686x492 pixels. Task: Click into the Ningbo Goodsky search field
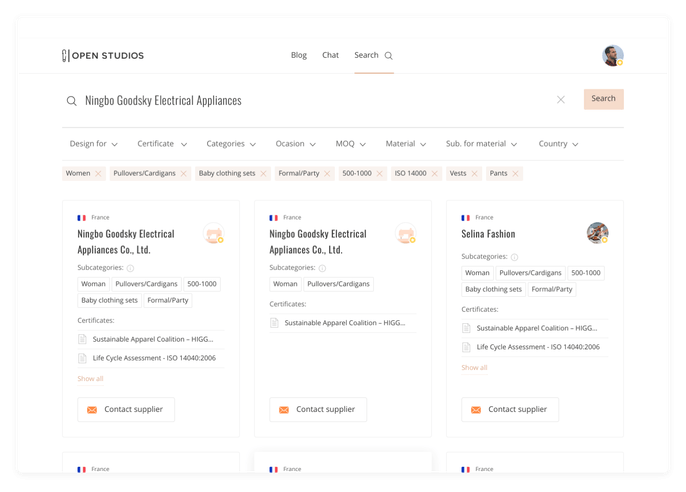[315, 101]
